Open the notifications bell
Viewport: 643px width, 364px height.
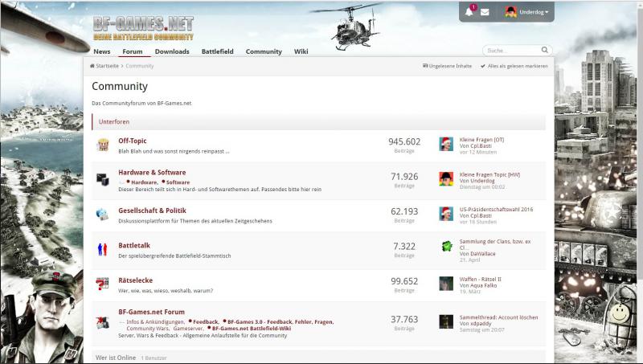tap(469, 12)
